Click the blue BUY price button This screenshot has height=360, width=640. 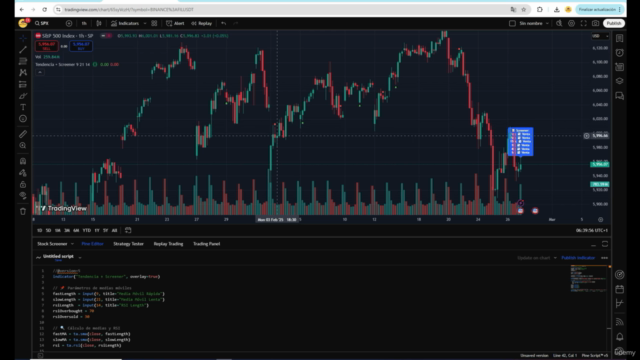81,46
